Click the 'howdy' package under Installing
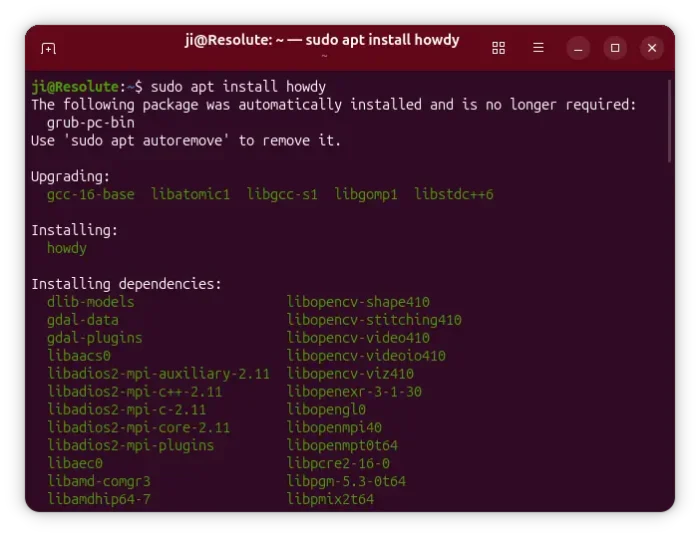The width and height of the screenshot is (700, 537). pyautogui.click(x=67, y=248)
